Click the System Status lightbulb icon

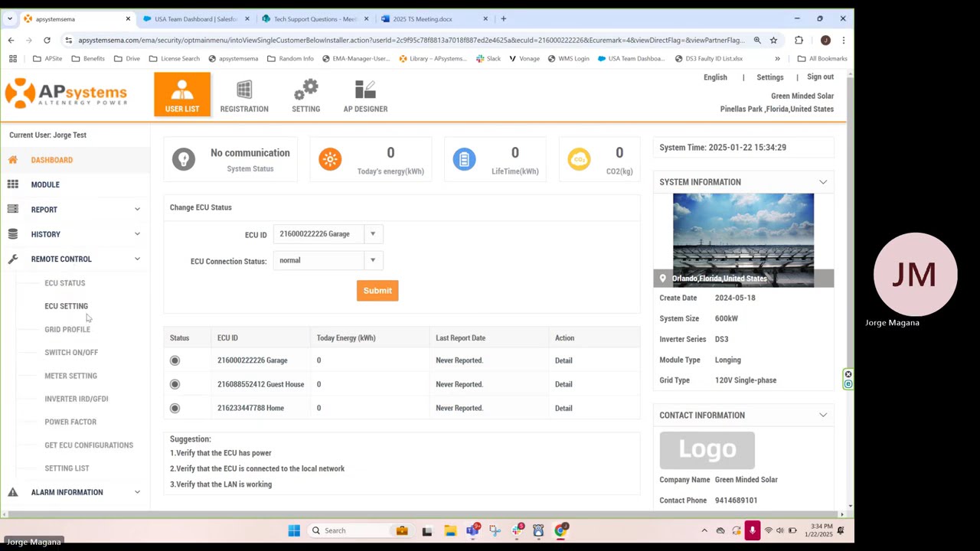(x=184, y=159)
